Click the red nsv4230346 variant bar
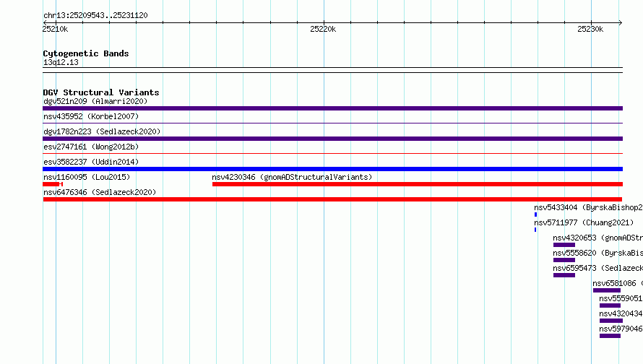Viewport: 643px width, 364px height. [x=418, y=184]
